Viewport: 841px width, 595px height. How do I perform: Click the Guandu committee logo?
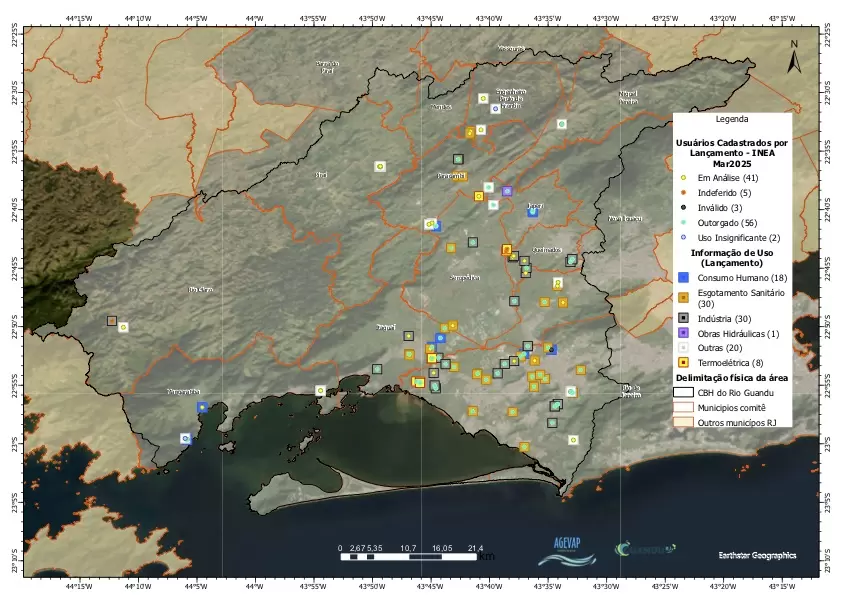click(x=645, y=549)
